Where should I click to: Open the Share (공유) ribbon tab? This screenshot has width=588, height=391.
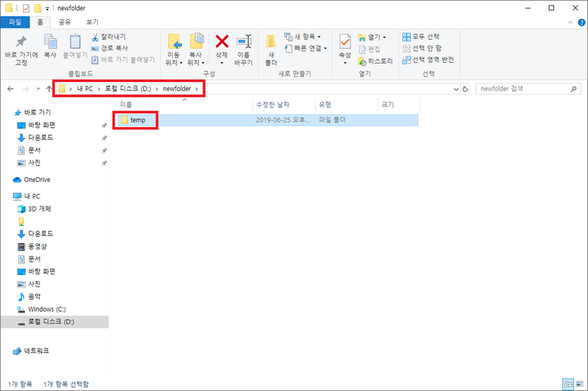tap(65, 22)
